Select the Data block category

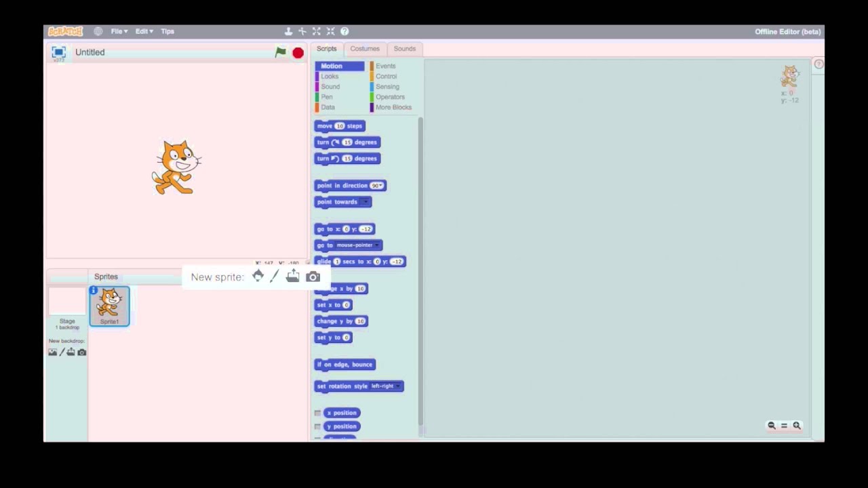(328, 107)
